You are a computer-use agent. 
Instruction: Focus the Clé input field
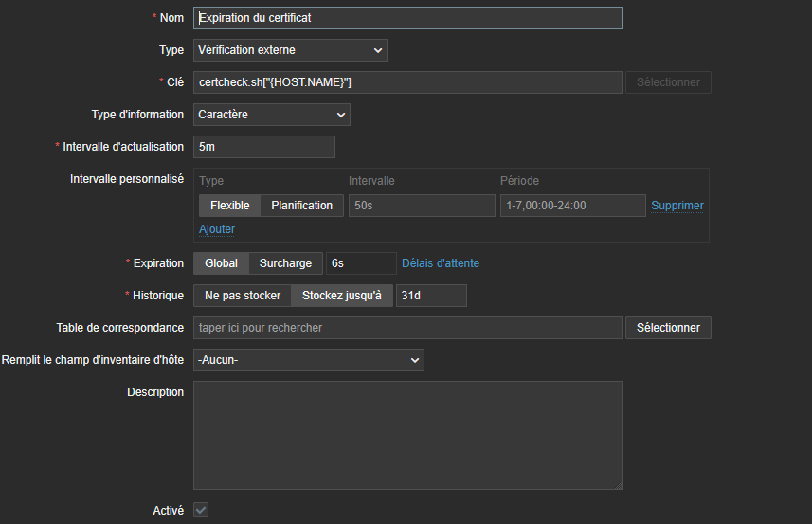(407, 82)
